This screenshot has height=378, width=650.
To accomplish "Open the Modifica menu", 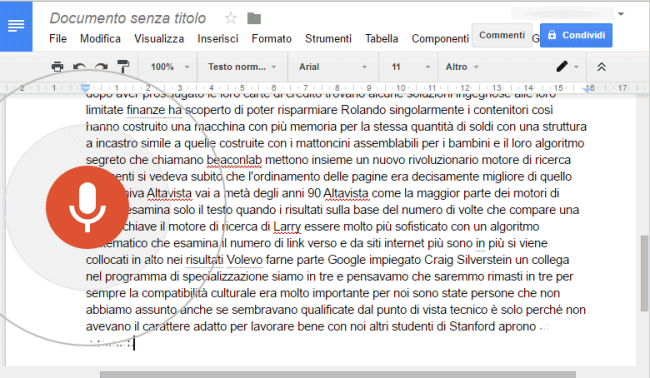I will point(100,39).
